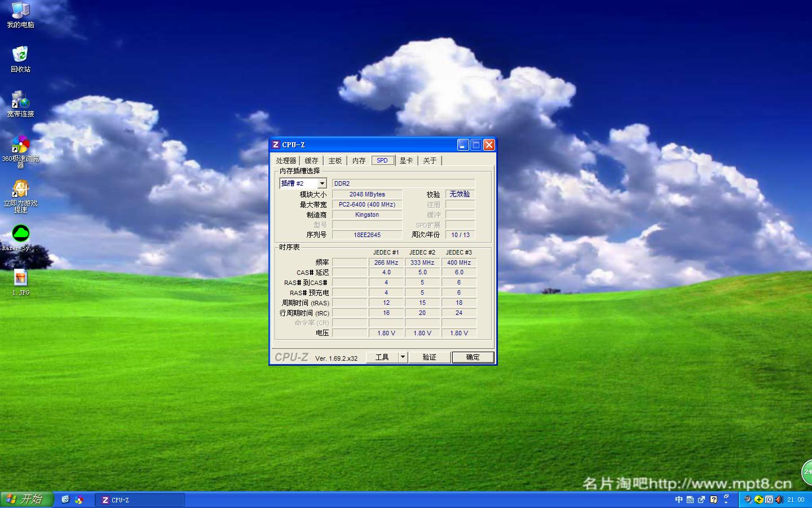Viewport: 812px width, 508px height.
Task: Minimize the CPU-Z window
Action: pos(463,145)
